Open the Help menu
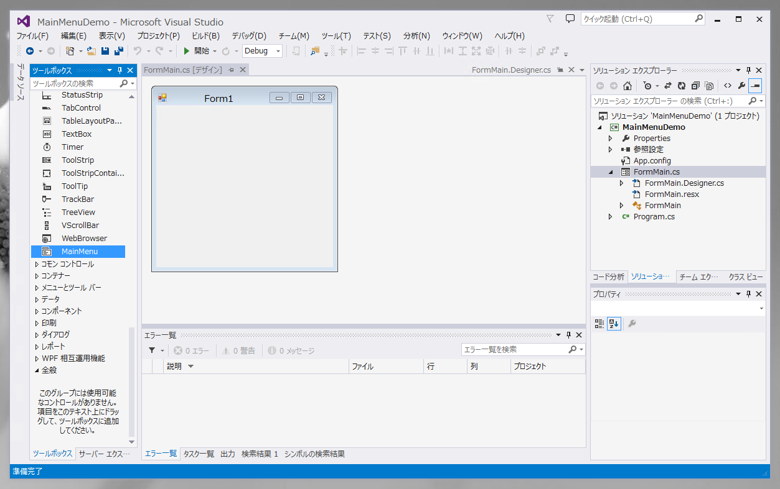780x489 pixels. point(509,36)
